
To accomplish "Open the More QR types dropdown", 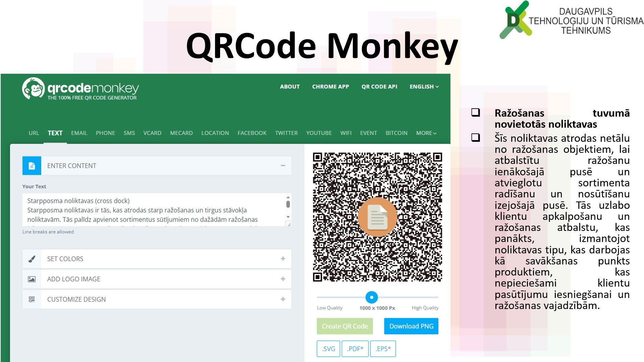I will 426,133.
